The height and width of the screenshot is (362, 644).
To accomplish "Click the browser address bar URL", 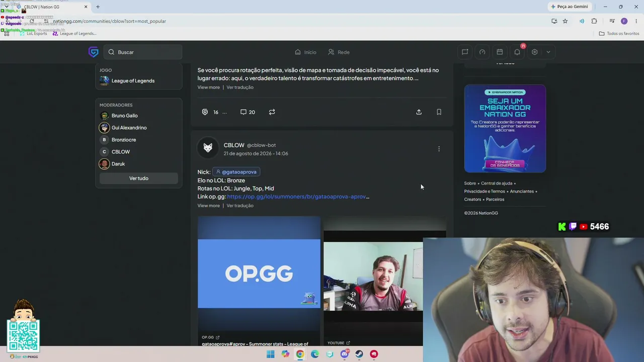I will (x=109, y=21).
